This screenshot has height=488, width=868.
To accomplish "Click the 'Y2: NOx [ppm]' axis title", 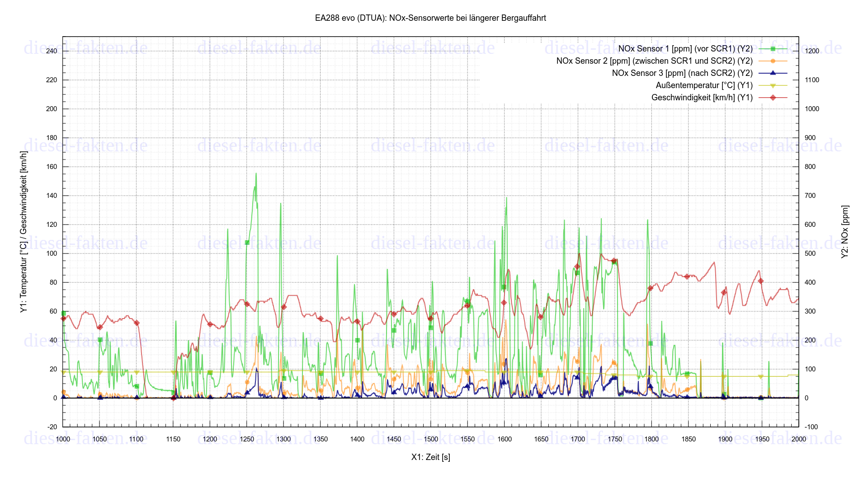I will [x=844, y=232].
